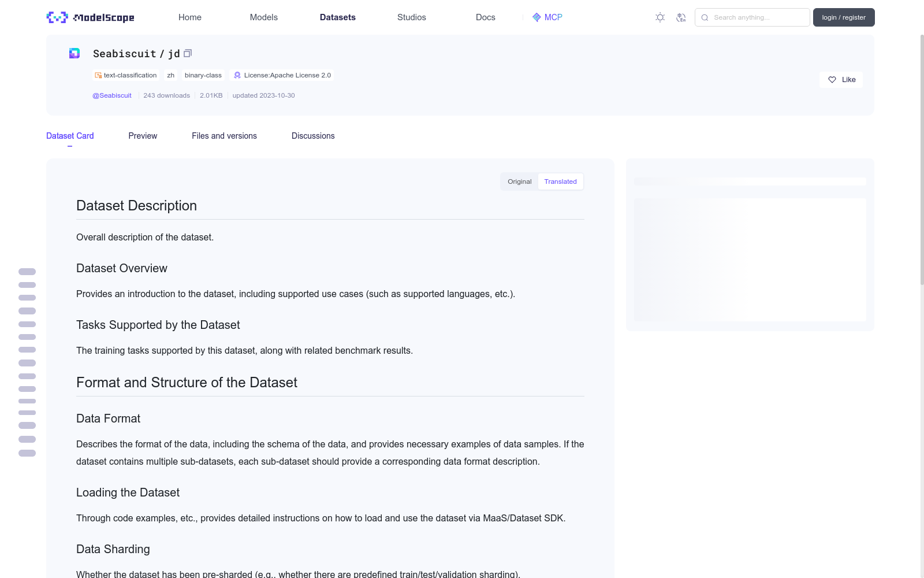
Task: Focus the Search anything input
Action: pyautogui.click(x=752, y=17)
